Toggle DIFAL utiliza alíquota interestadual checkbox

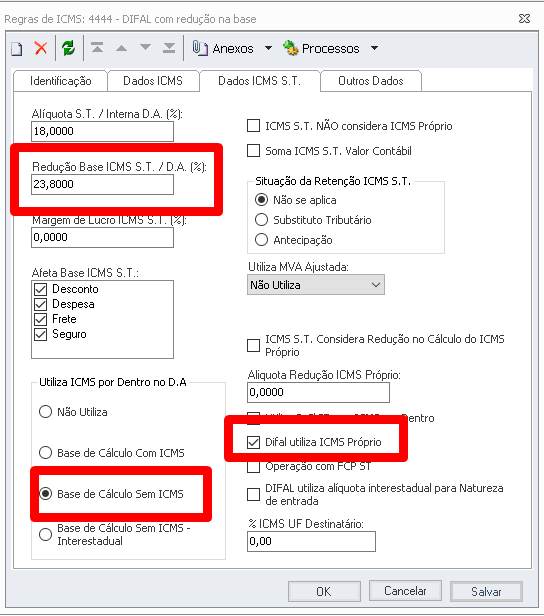pyautogui.click(x=253, y=494)
